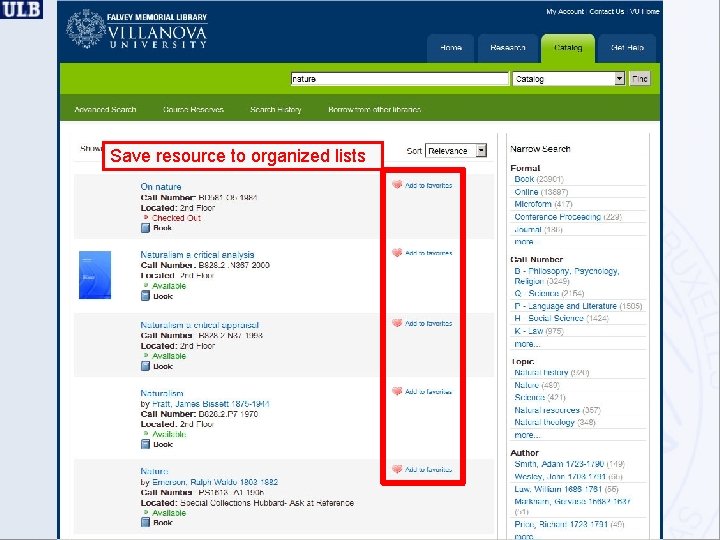Filter by topic Natural theology
Screen dimensions: 720x540
click(544, 422)
